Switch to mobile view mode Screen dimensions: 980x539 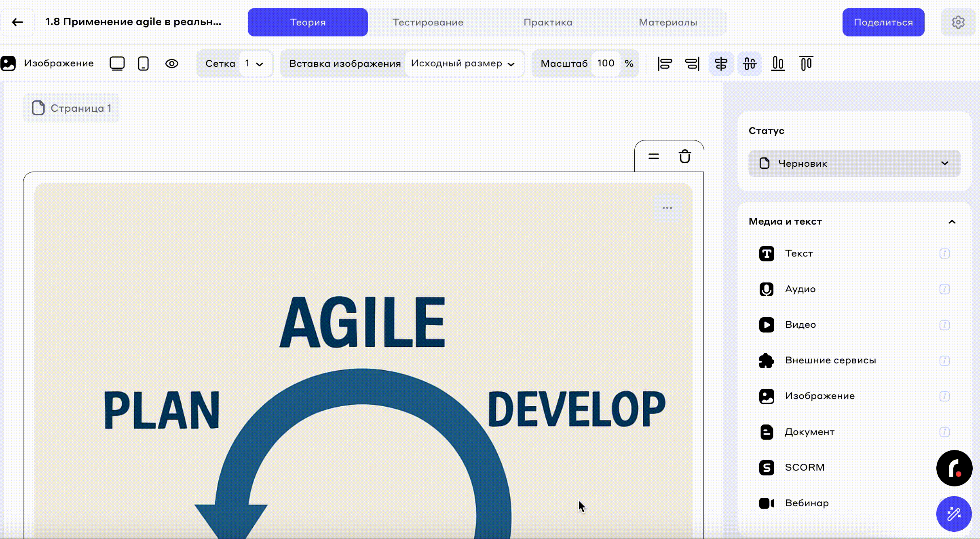click(x=144, y=64)
